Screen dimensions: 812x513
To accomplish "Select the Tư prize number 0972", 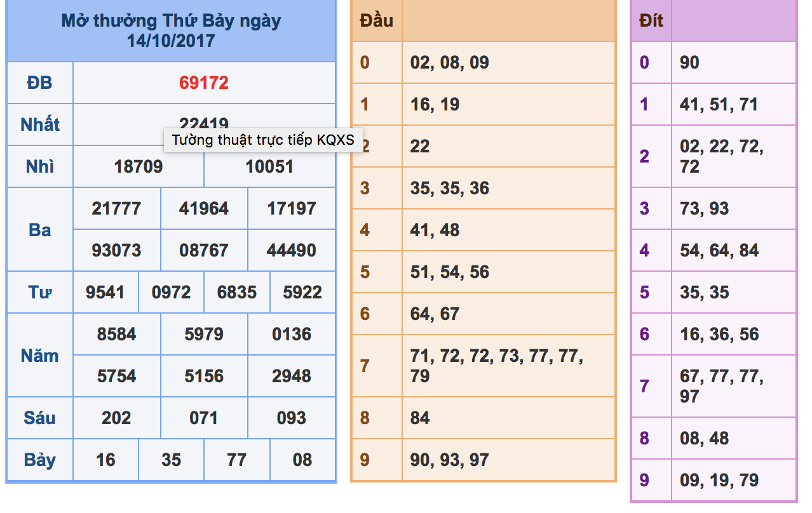I will pyautogui.click(x=171, y=292).
